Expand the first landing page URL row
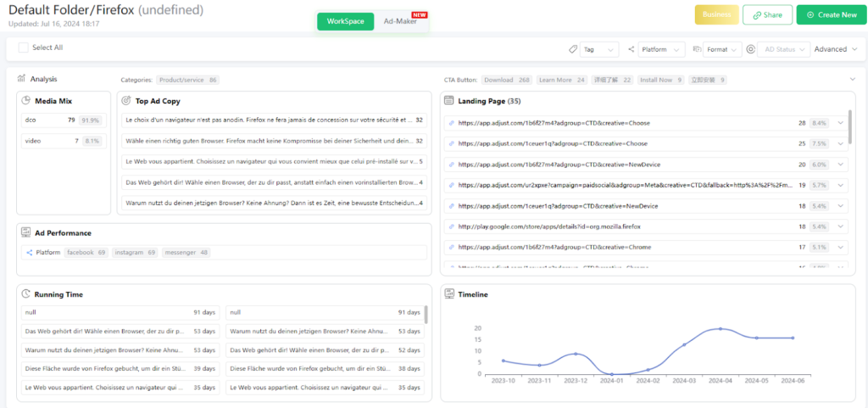868x408 pixels. coord(840,123)
